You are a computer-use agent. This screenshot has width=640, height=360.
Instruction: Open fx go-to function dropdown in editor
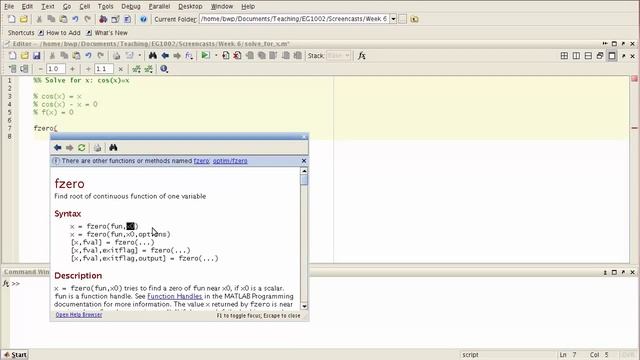[x=189, y=56]
